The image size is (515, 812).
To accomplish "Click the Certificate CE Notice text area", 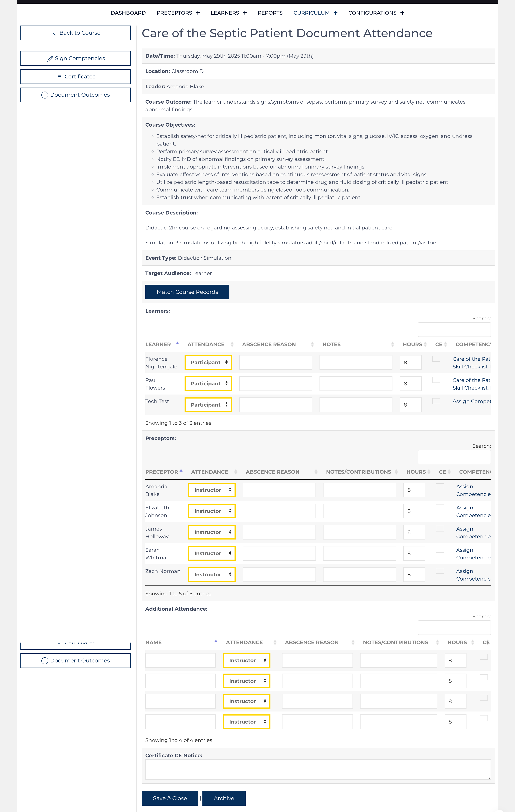I will 318,769.
